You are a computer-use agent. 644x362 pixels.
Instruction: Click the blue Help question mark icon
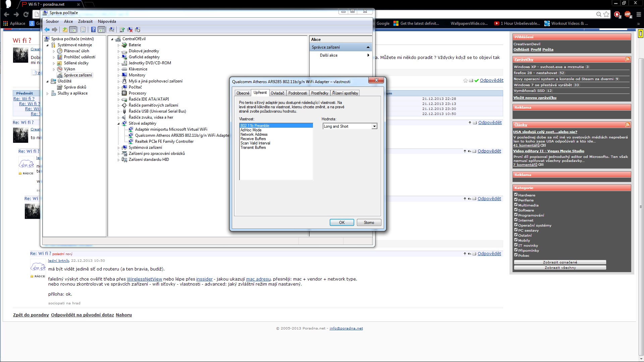tap(93, 29)
